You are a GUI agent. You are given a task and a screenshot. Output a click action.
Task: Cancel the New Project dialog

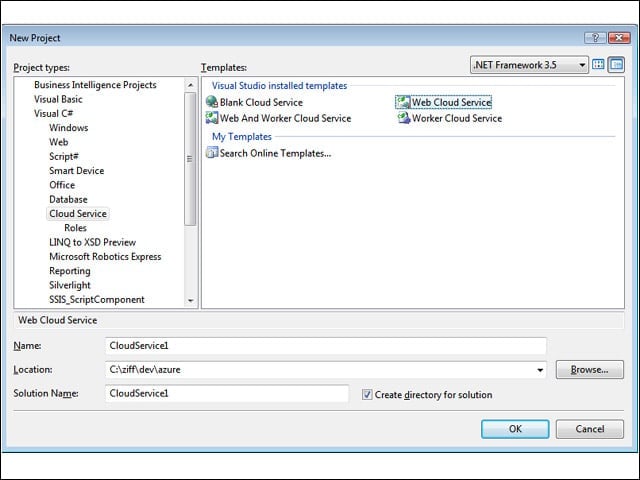pos(589,429)
